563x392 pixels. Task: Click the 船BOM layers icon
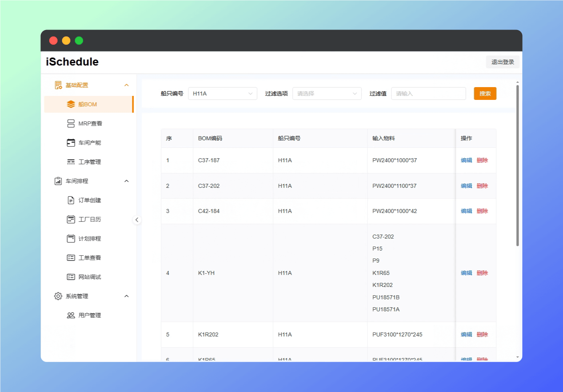71,104
